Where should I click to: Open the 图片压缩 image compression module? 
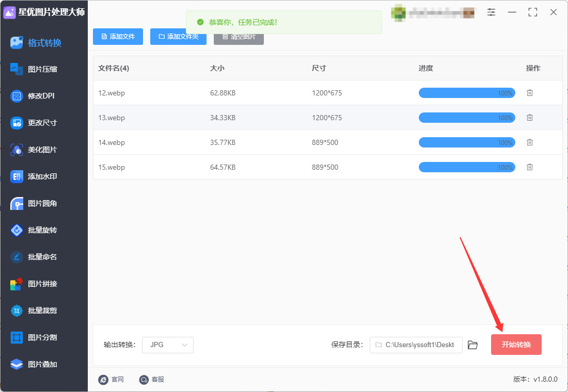(x=34, y=69)
